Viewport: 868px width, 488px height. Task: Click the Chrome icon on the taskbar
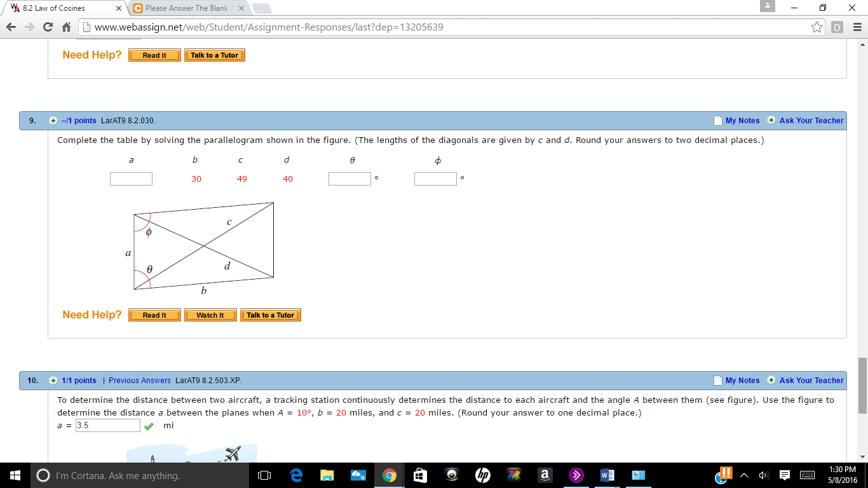tap(390, 475)
